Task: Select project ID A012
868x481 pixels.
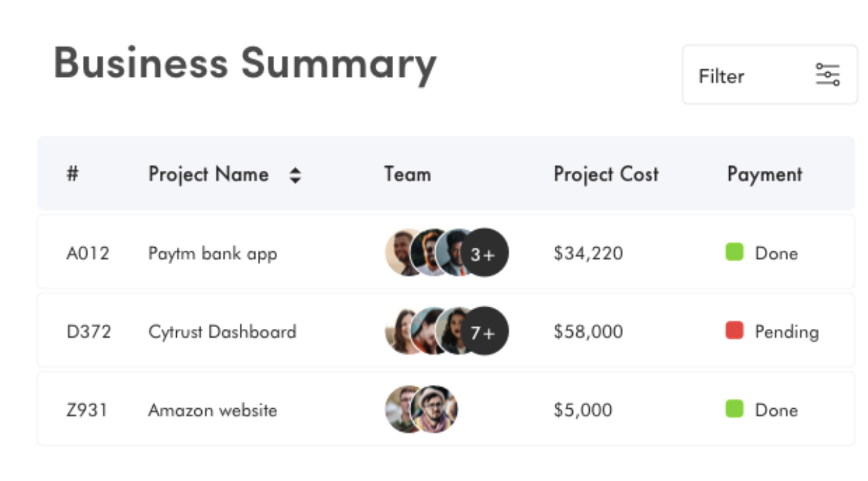Action: 88,253
